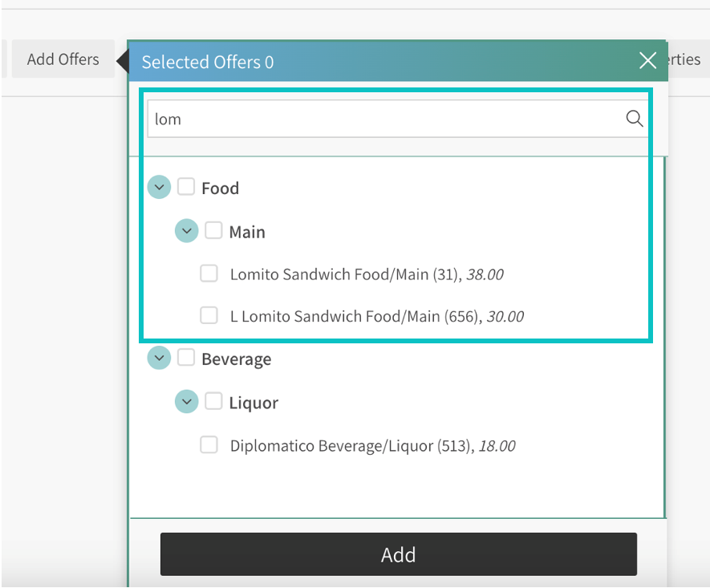Check the Liquor subcategory checkbox
The image size is (710, 588).
pos(213,401)
